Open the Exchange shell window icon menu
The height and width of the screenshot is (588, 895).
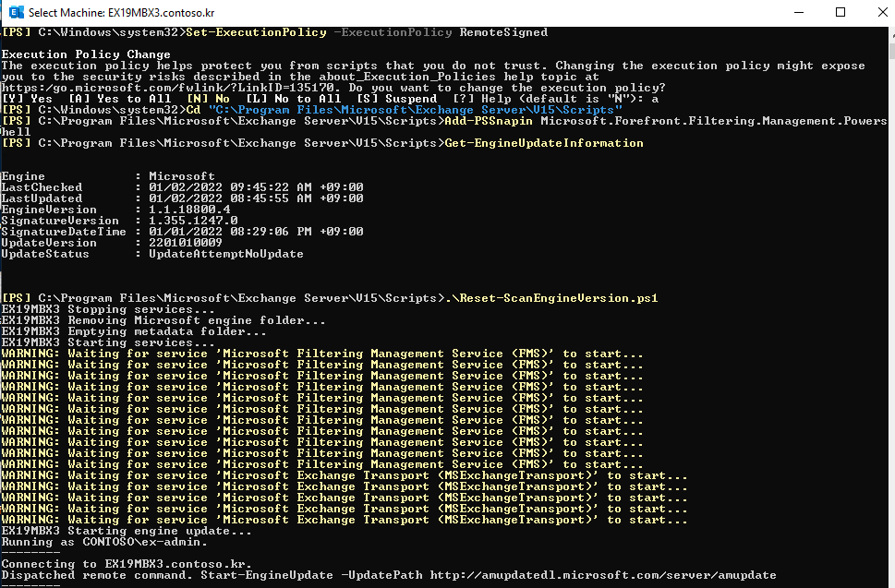[x=16, y=12]
